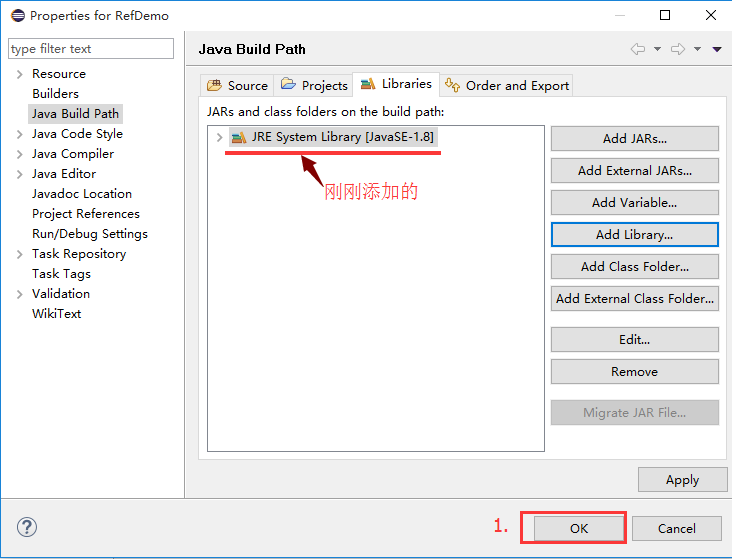Confirm with the OK button
Image resolution: width=732 pixels, height=559 pixels.
578,528
